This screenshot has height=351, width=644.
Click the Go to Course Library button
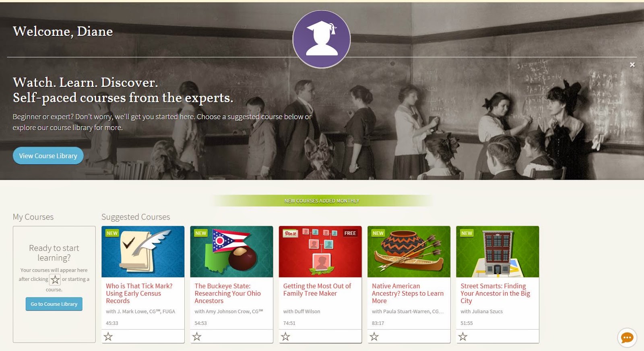(x=54, y=304)
